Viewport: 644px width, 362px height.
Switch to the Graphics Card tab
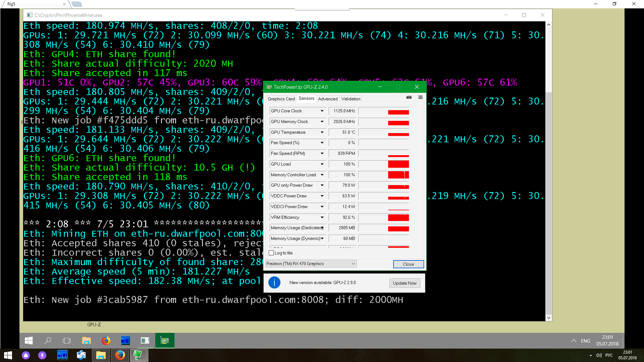click(281, 99)
